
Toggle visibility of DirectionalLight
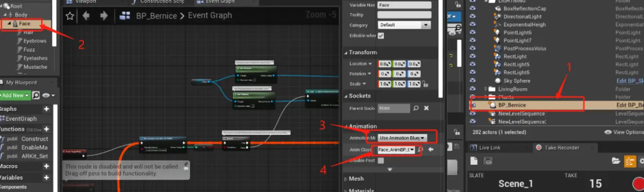pyautogui.click(x=472, y=17)
